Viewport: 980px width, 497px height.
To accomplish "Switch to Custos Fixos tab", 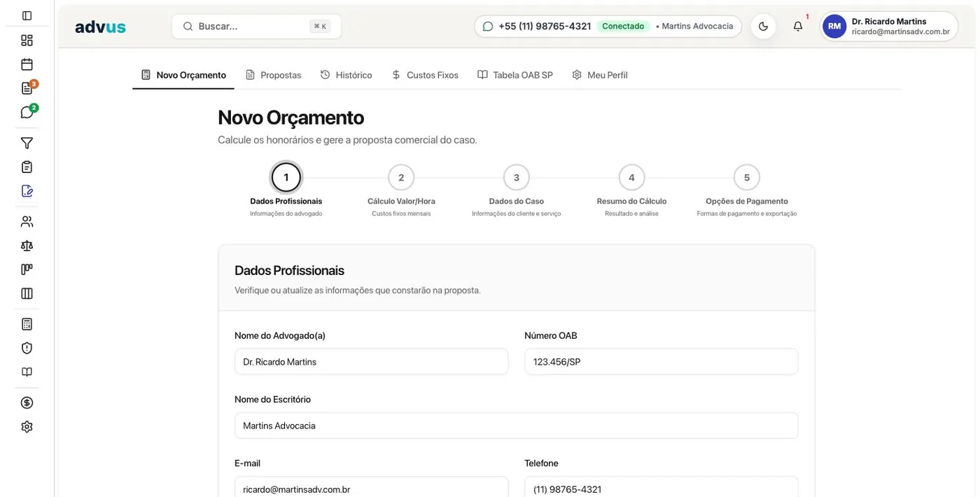I will click(425, 75).
